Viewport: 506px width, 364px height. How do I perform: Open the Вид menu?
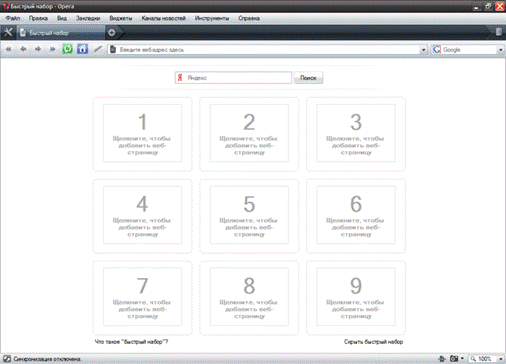[62, 18]
